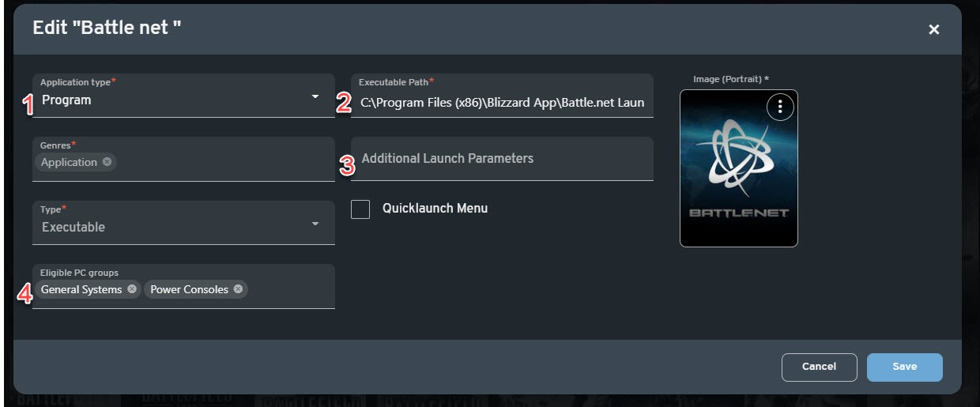Select the Battle.net portrait image thumbnail
The width and height of the screenshot is (980, 407).
(738, 168)
